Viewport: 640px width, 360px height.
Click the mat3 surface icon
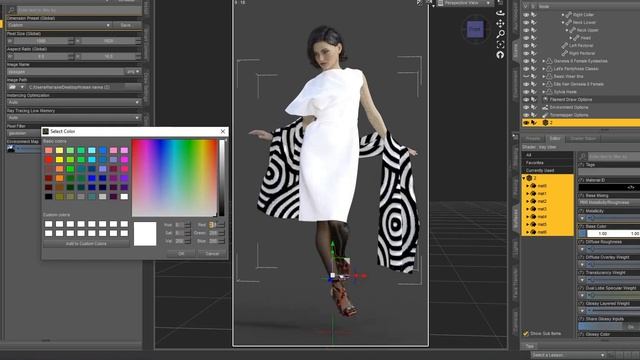click(533, 209)
